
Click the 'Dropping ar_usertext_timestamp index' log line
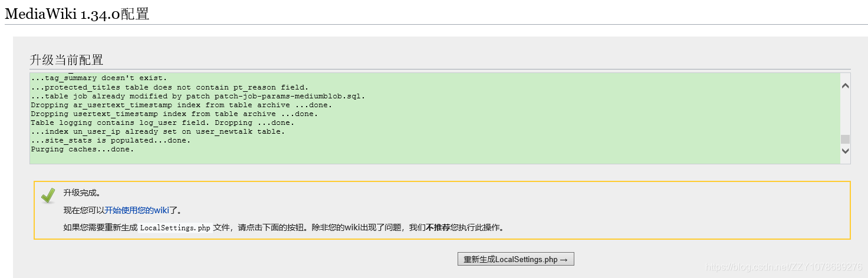182,105
